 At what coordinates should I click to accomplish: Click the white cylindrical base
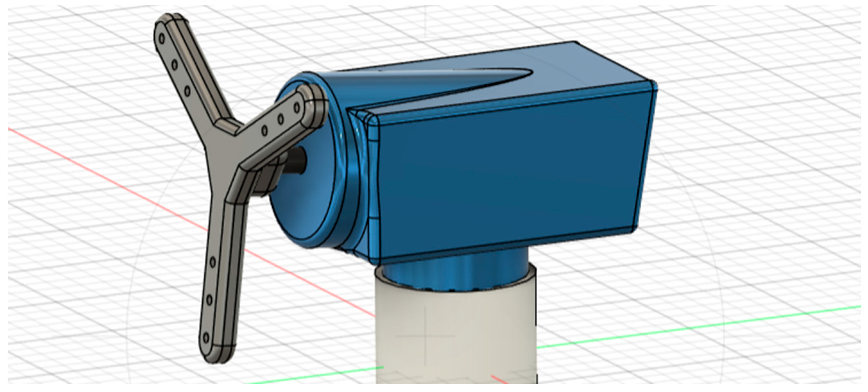[x=455, y=324]
